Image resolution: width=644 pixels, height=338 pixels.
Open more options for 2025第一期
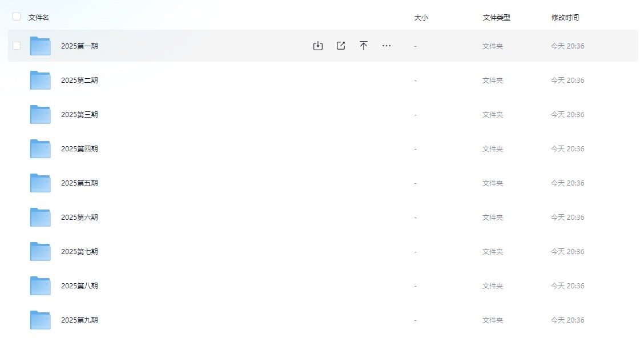pos(387,46)
